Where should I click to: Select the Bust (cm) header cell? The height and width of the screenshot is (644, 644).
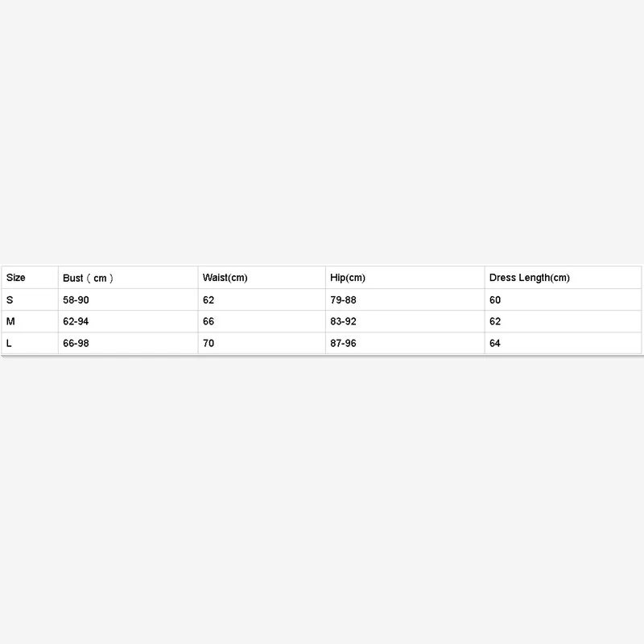point(128,278)
